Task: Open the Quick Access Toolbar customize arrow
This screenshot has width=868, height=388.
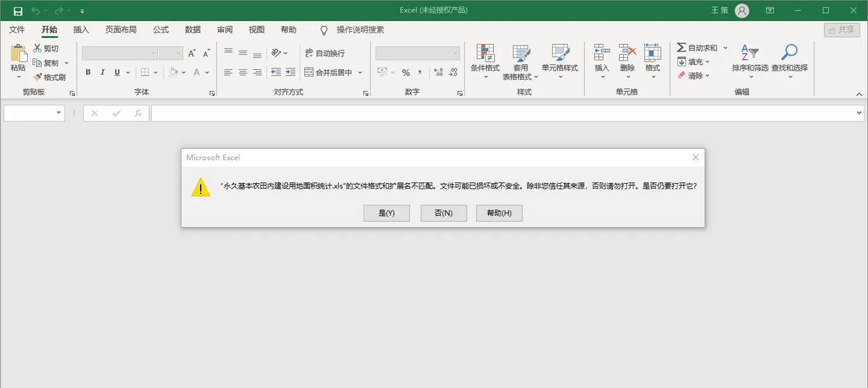Action: coord(82,12)
